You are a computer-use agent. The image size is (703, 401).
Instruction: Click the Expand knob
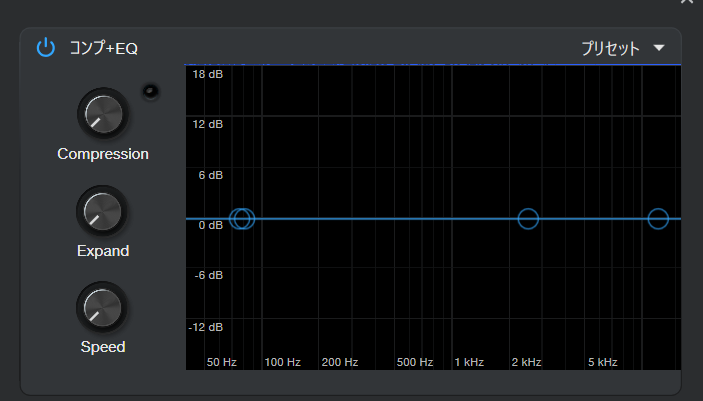102,210
